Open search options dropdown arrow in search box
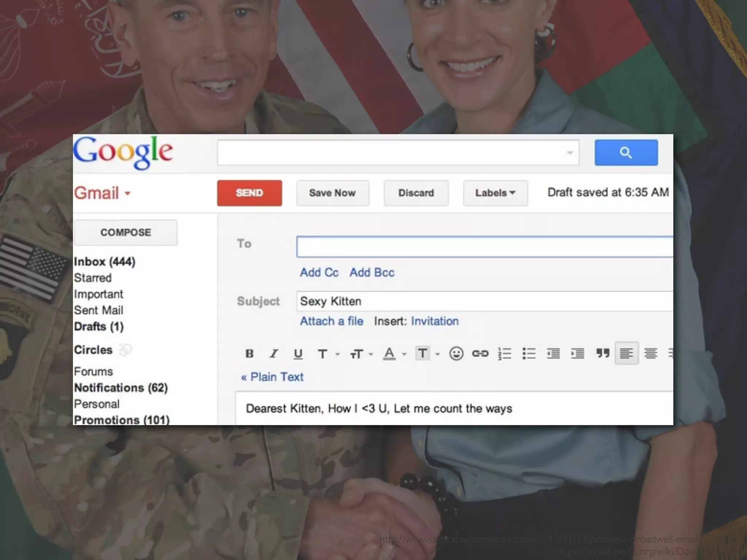 click(x=570, y=153)
